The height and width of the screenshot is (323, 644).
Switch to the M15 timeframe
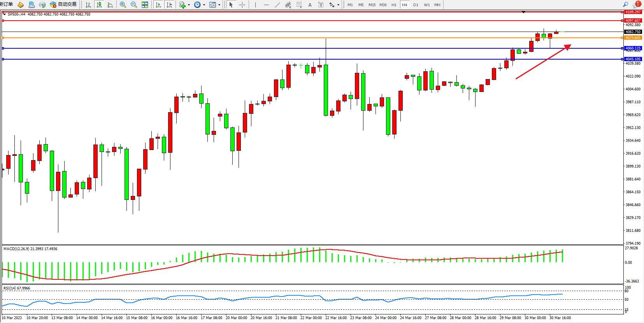coord(372,5)
